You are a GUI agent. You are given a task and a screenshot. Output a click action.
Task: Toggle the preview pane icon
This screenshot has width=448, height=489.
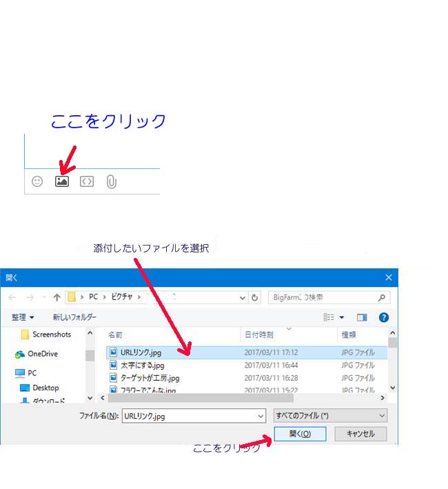tap(362, 317)
